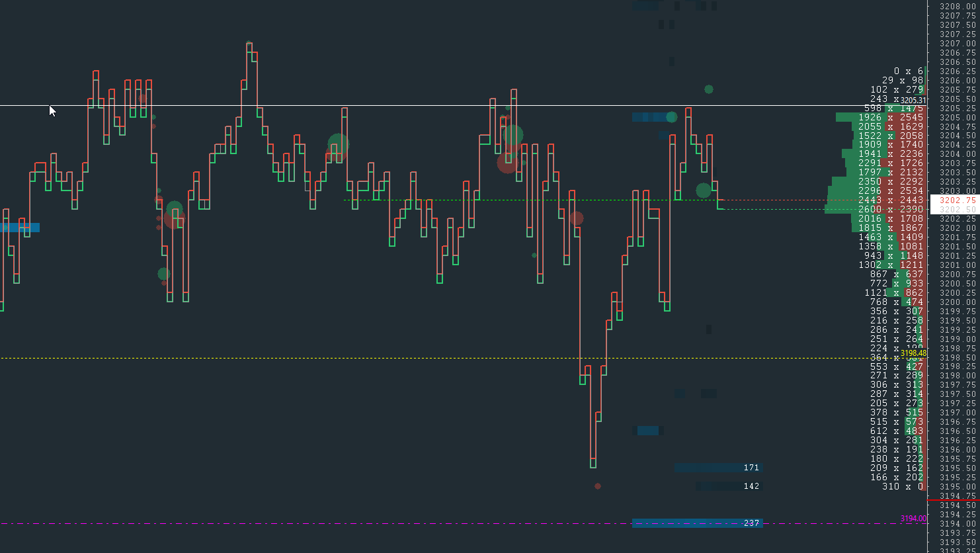Click the 2055 x 1629 volume row
The height and width of the screenshot is (553, 980).
click(891, 126)
